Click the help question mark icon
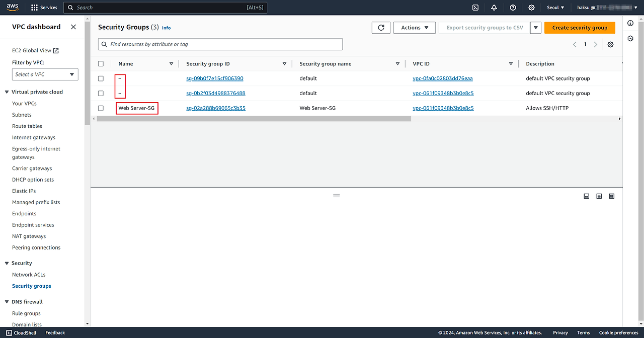 pyautogui.click(x=513, y=8)
